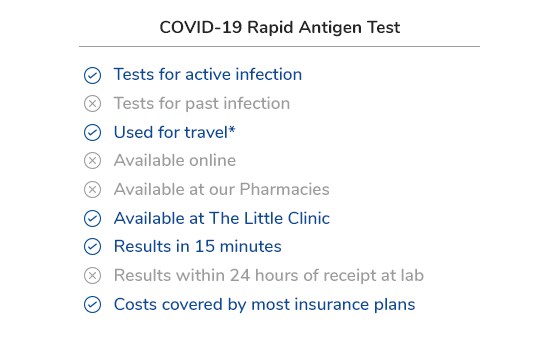The width and height of the screenshot is (560, 364).
Task: Click Results within 24 hours of receipt text
Action: click(269, 275)
